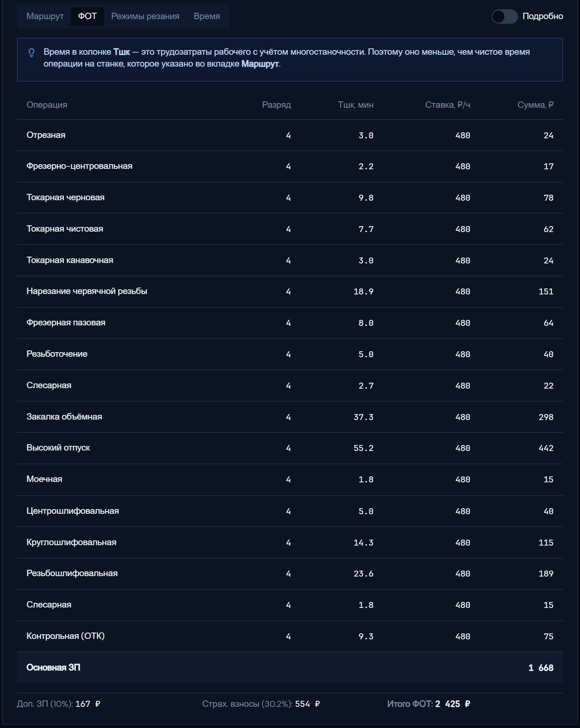Select the Фрезерно-центровальная row
The image size is (580, 728).
pyautogui.click(x=290, y=166)
